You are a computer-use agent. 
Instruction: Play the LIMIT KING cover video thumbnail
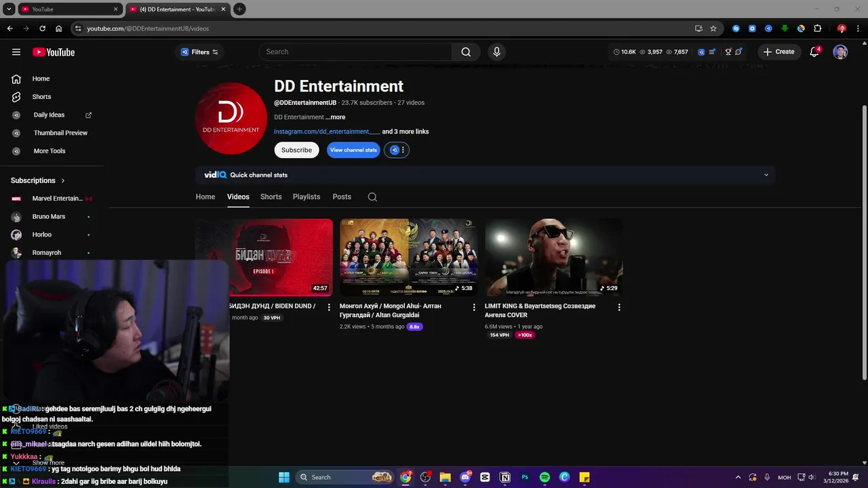[x=553, y=257]
